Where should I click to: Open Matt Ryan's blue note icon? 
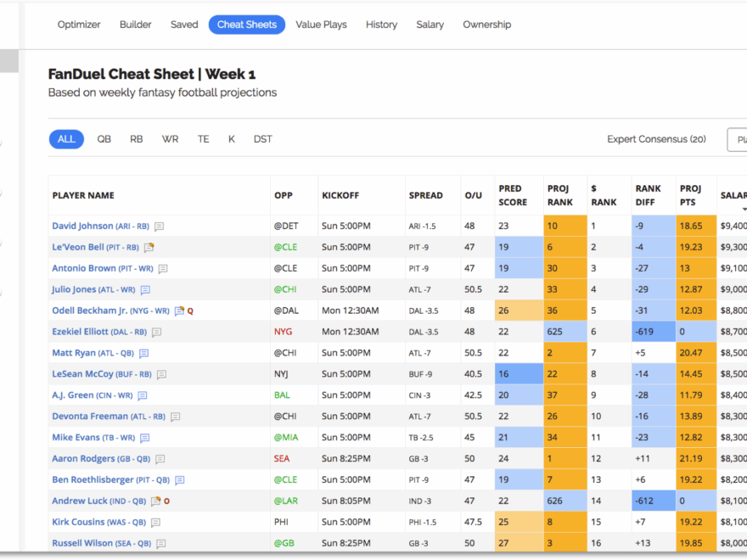click(143, 354)
